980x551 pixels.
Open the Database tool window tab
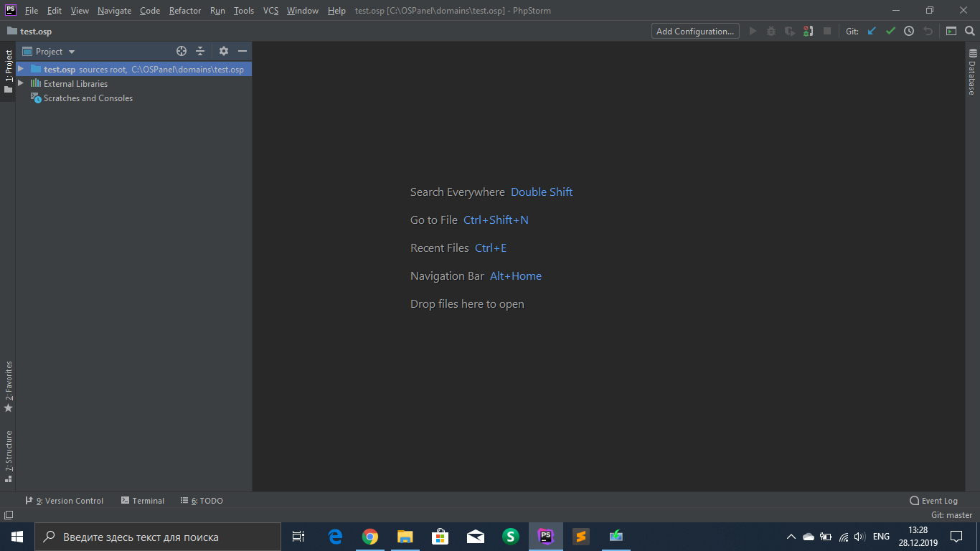coord(973,72)
